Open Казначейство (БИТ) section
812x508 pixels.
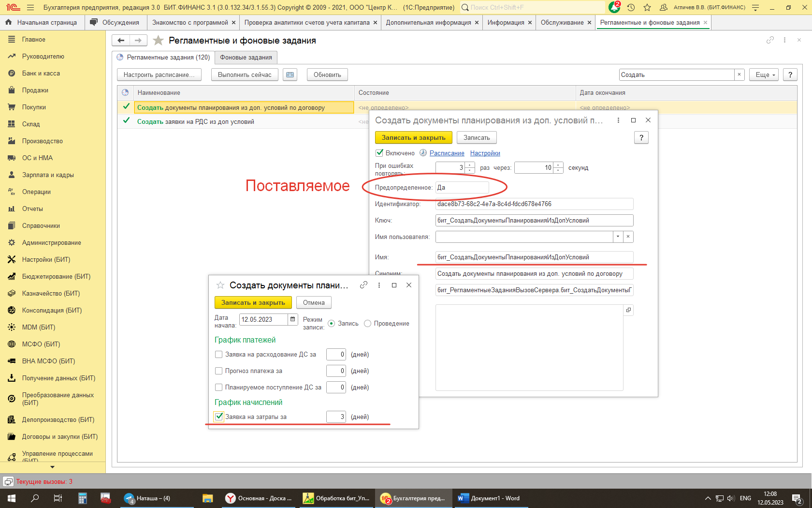tap(51, 293)
